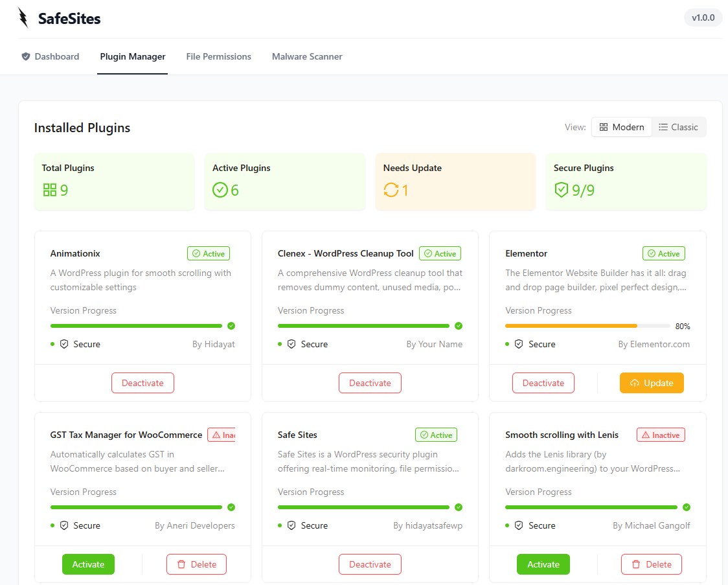
Task: Click the Elementor 80% progress value
Action: click(683, 327)
